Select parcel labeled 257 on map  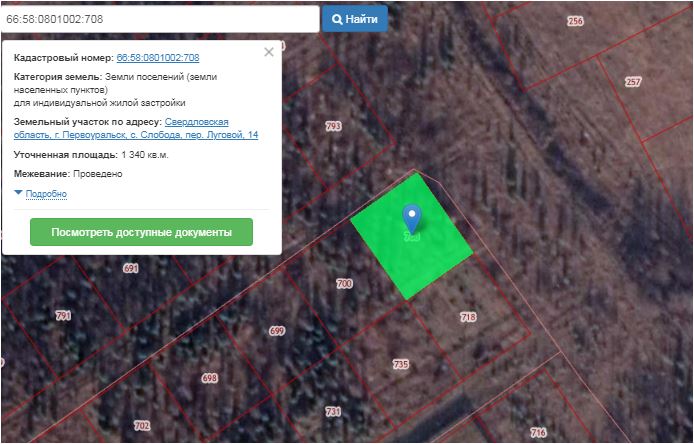pyautogui.click(x=632, y=82)
